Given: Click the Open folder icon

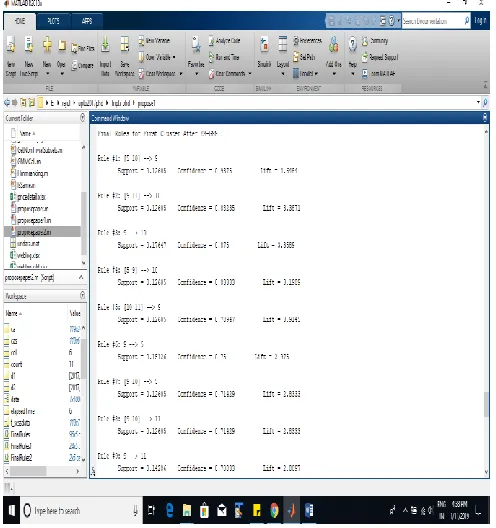Looking at the screenshot, I should click(62, 45).
